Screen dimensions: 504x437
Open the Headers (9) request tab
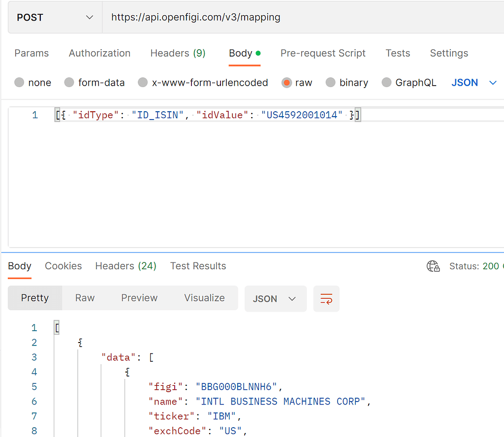click(178, 53)
